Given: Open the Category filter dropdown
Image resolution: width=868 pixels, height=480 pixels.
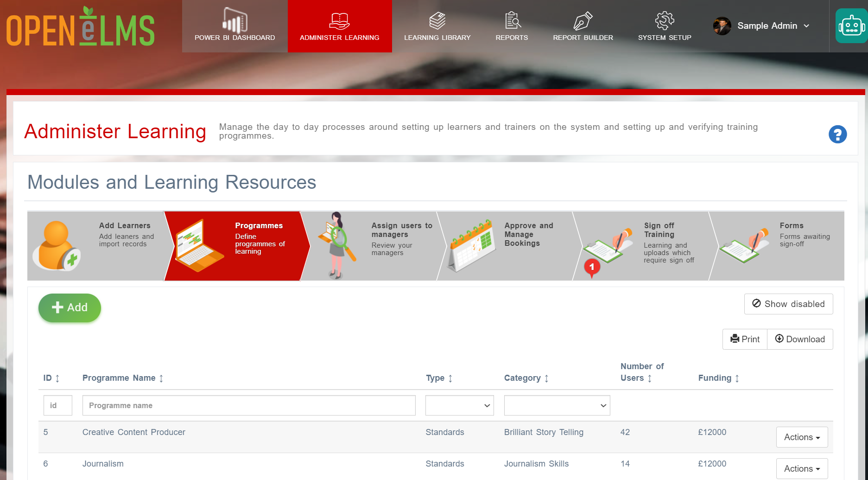Looking at the screenshot, I should pyautogui.click(x=557, y=405).
